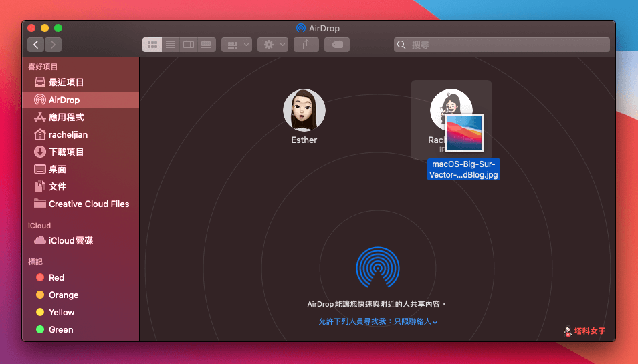Select the Green tag

coord(80,329)
